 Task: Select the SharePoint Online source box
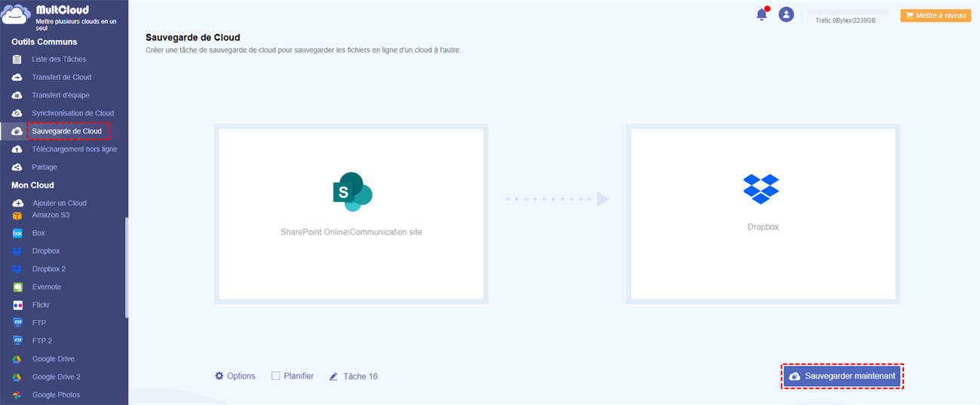coord(351,214)
